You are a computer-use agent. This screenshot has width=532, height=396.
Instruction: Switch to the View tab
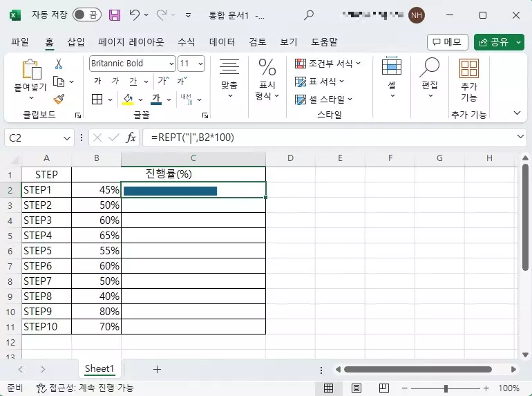[x=288, y=42]
